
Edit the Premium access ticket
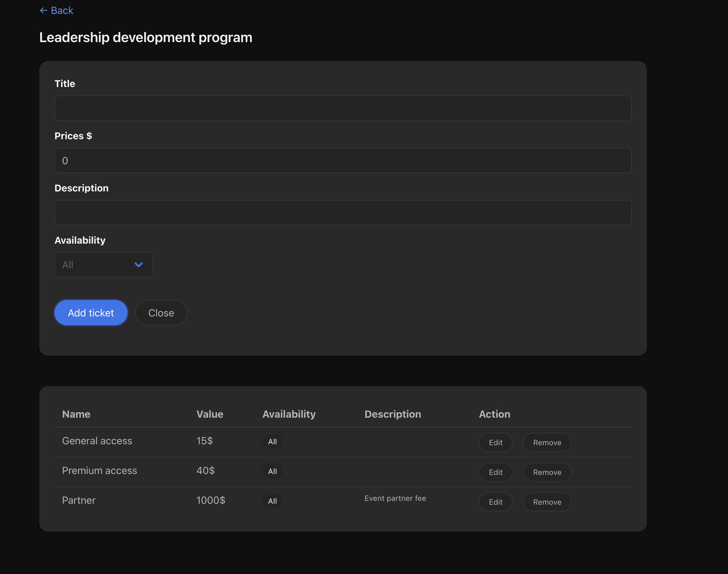[x=495, y=472]
